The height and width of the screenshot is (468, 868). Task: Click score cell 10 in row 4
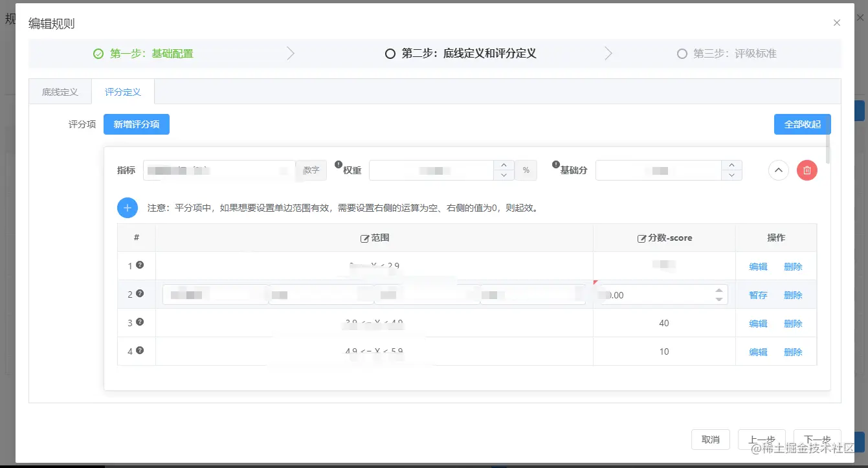[x=663, y=351]
